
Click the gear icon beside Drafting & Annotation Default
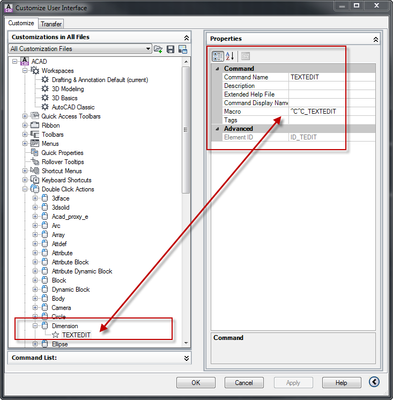coord(45,80)
